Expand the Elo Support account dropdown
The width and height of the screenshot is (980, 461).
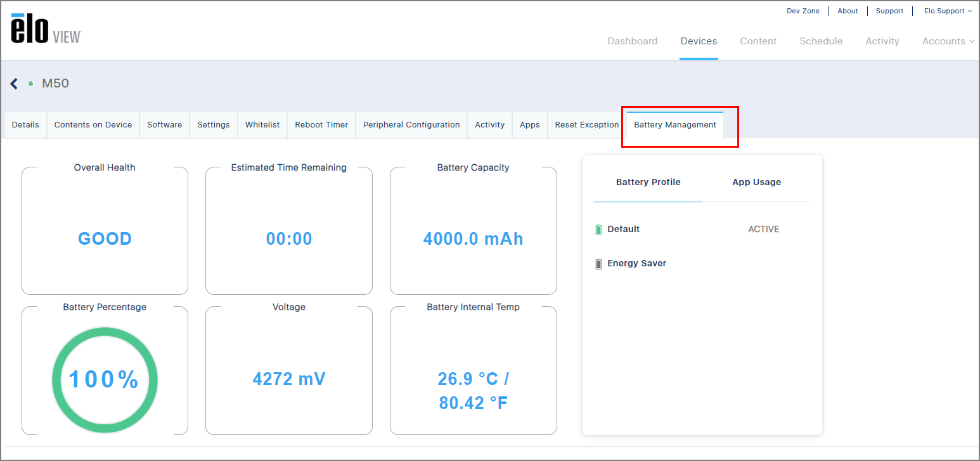pos(948,11)
